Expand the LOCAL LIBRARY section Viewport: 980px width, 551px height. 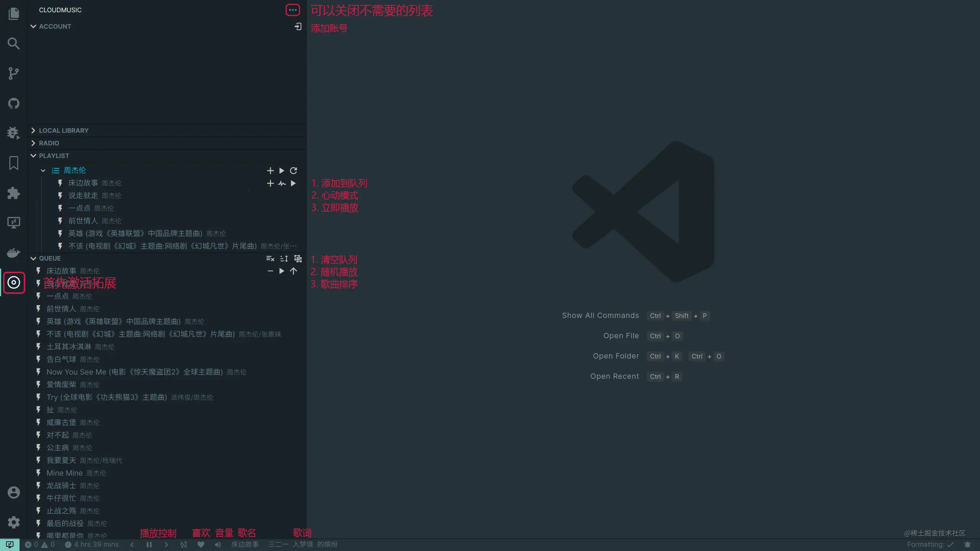64,130
